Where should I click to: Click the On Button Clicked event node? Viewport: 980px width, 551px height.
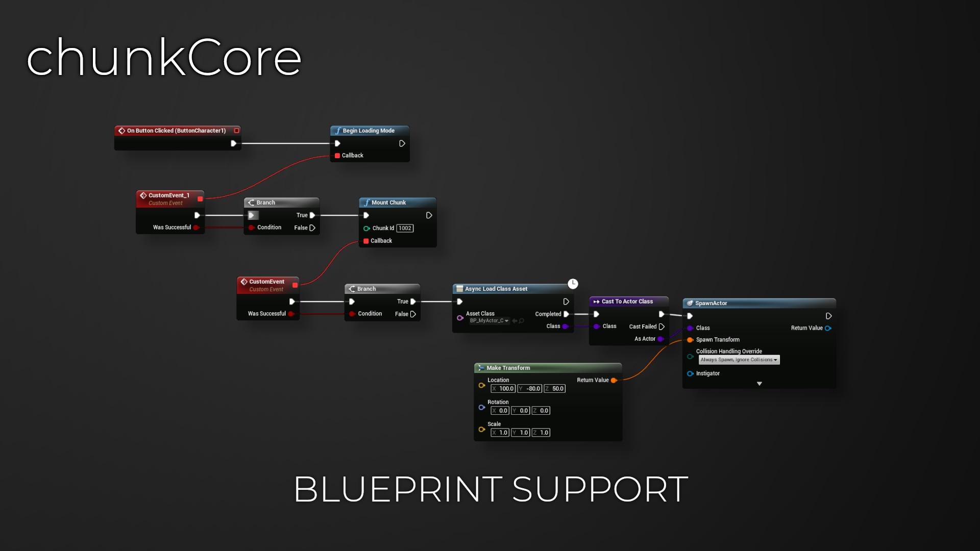click(x=176, y=130)
